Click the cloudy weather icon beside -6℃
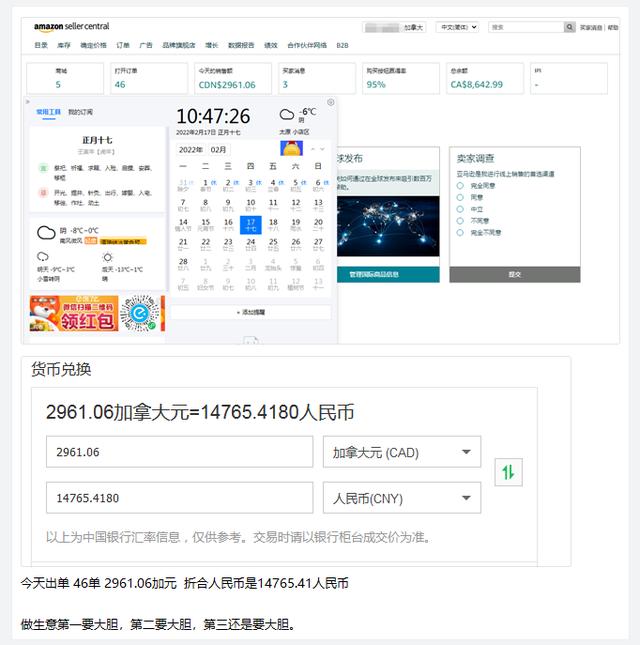 tap(287, 114)
